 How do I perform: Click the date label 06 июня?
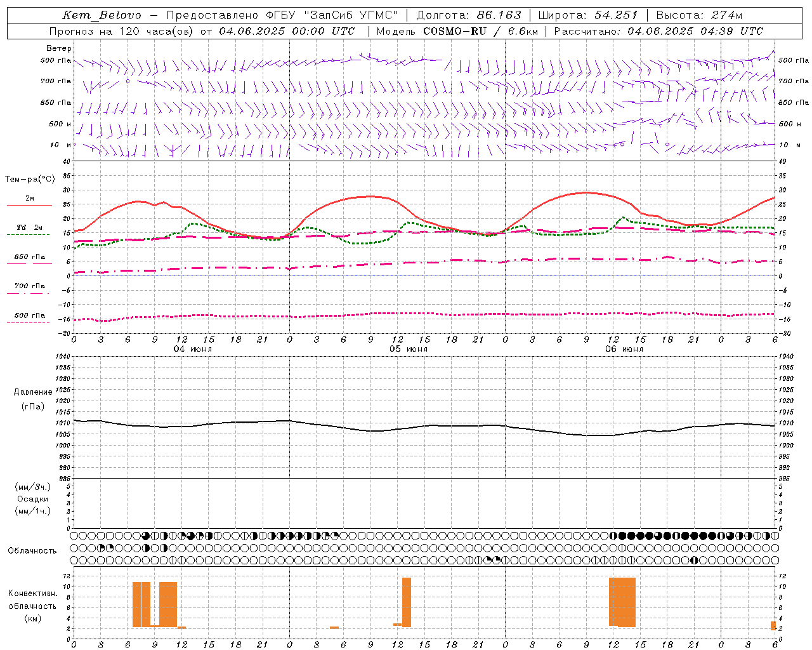624,349
